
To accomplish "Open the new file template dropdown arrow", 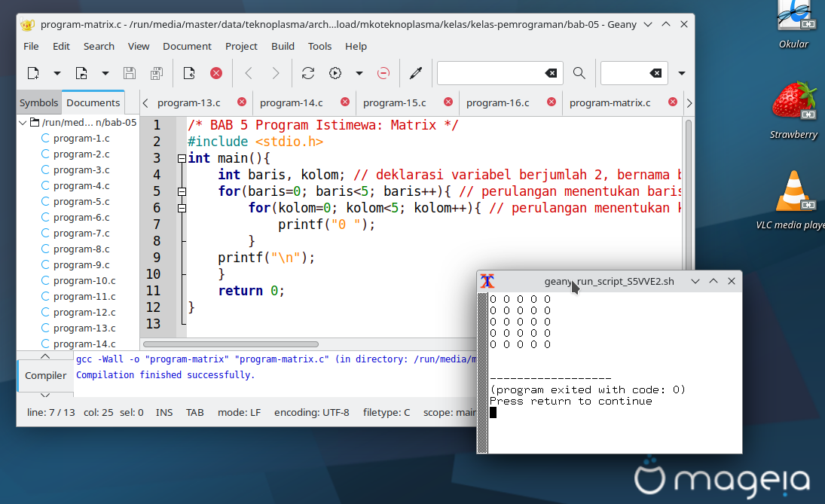I will tap(57, 73).
